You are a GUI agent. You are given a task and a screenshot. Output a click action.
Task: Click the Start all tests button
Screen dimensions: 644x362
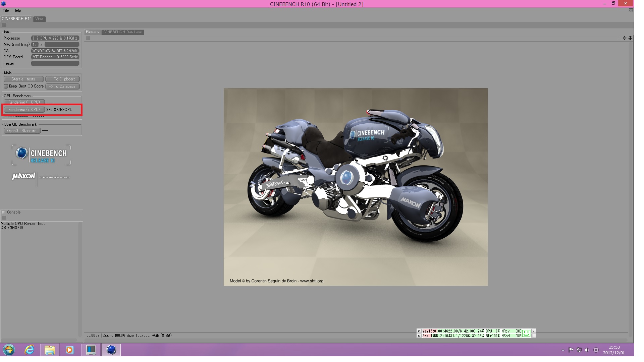click(x=23, y=79)
